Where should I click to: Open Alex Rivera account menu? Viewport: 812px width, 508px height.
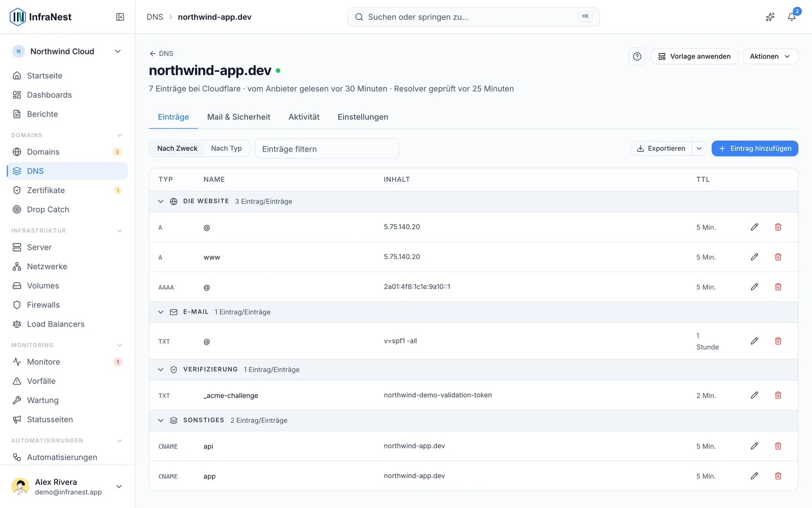coord(67,486)
